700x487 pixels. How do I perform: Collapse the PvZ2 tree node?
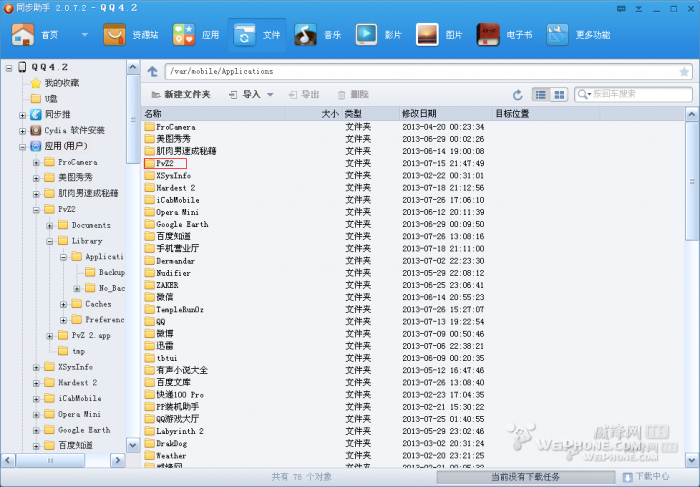[x=36, y=210]
